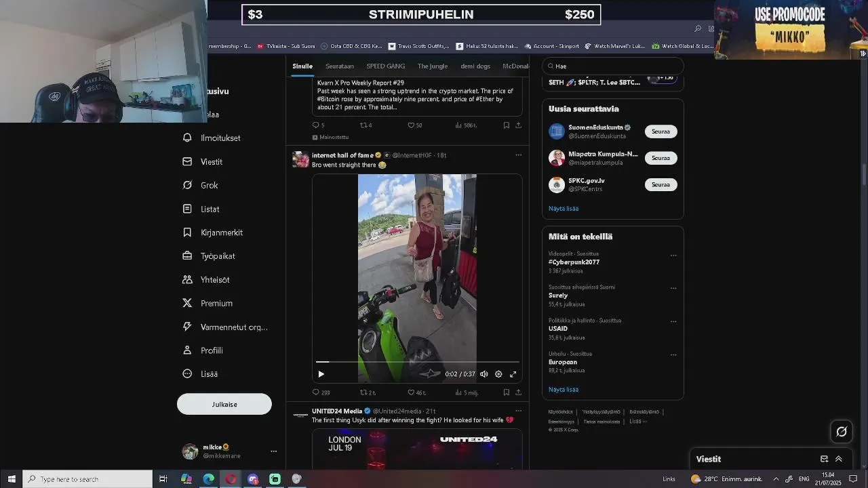The height and width of the screenshot is (488, 868).
Task: Expand the Viestit messages drawer
Action: pos(838,459)
